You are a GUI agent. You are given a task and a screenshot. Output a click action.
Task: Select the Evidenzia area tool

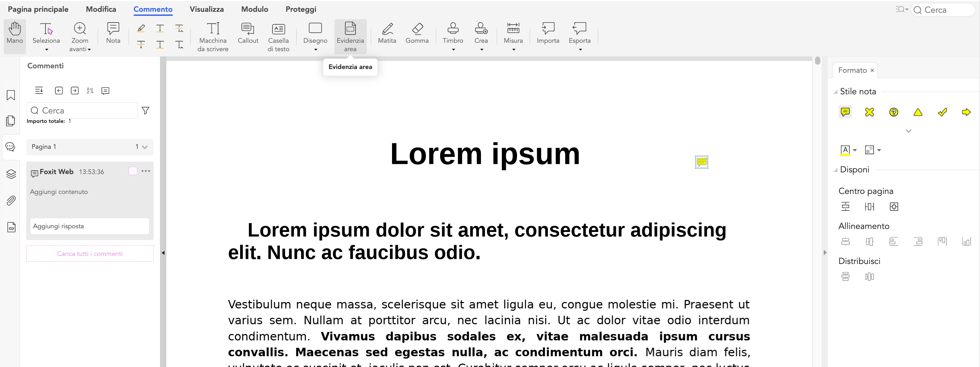(350, 36)
